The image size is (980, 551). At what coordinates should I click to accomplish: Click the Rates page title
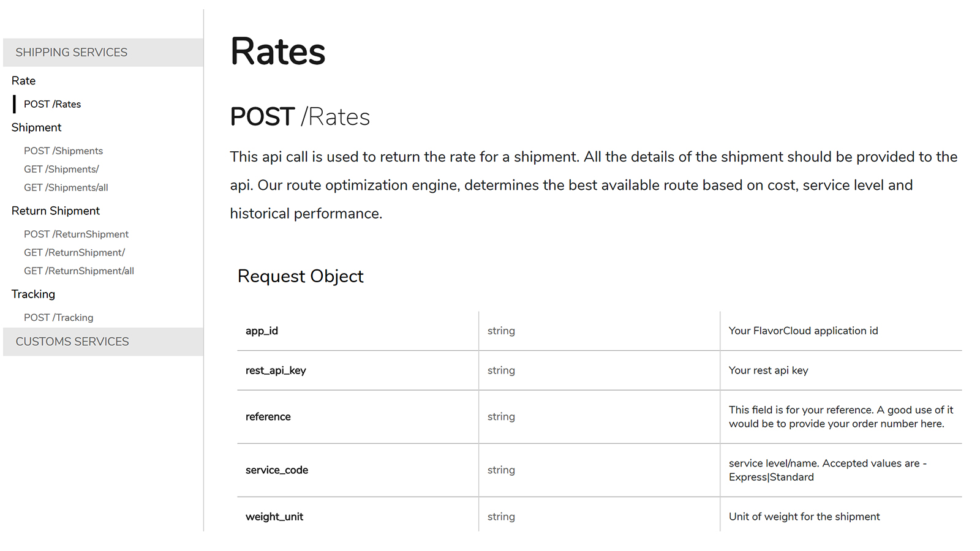pos(278,51)
